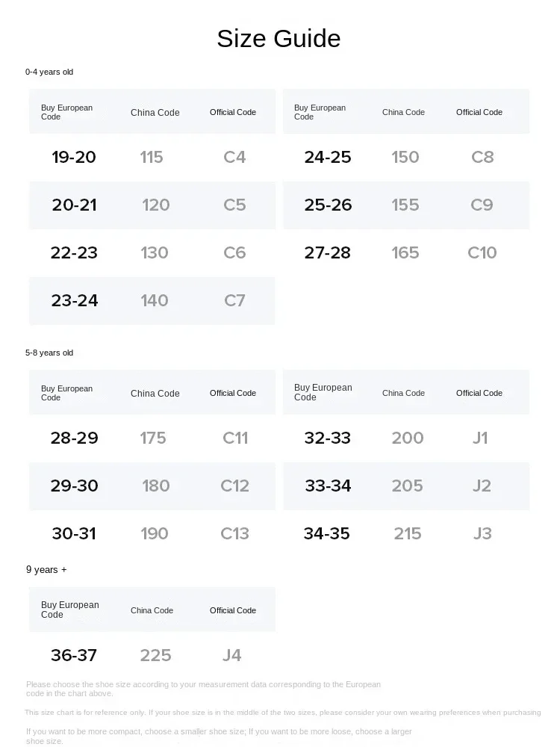
Task: Select official code C8
Action: pyautogui.click(x=482, y=157)
